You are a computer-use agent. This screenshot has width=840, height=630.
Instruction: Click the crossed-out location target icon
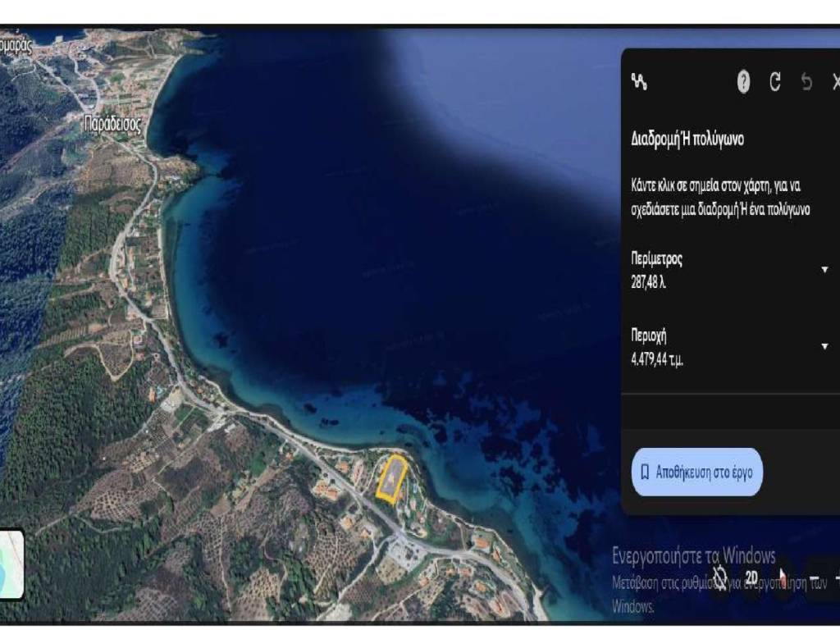[720, 577]
